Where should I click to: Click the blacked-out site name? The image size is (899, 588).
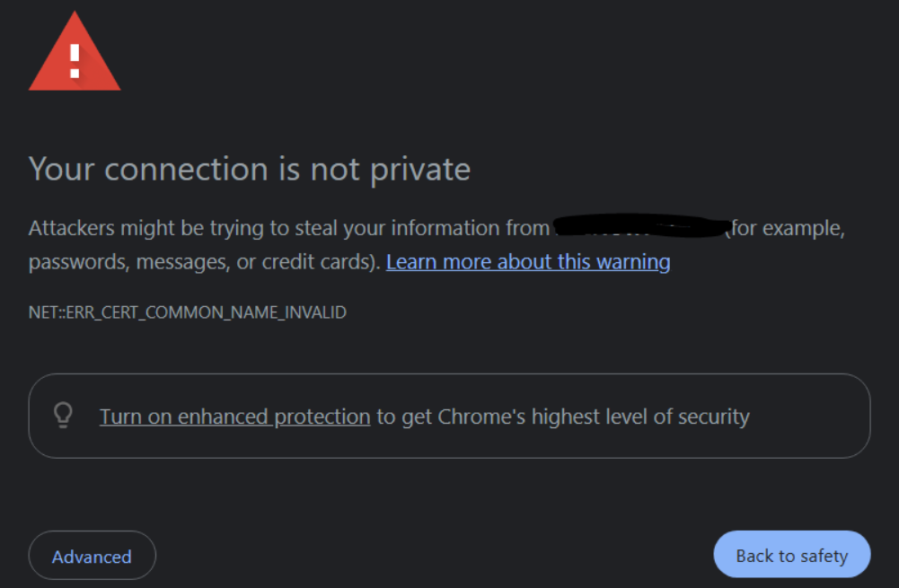click(639, 228)
